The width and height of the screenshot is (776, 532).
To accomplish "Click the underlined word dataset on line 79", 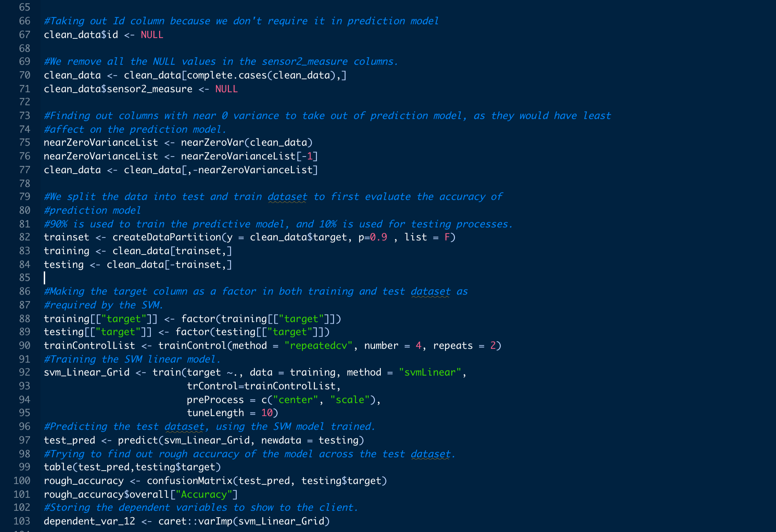I will click(287, 197).
